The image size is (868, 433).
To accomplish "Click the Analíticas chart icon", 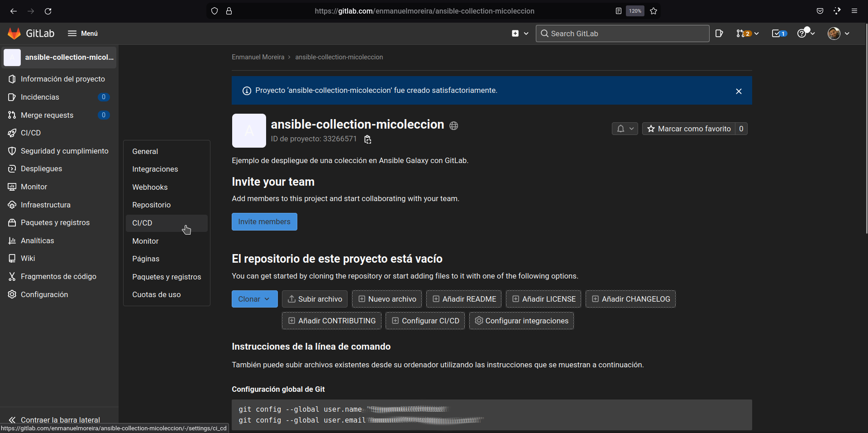I will [x=12, y=241].
